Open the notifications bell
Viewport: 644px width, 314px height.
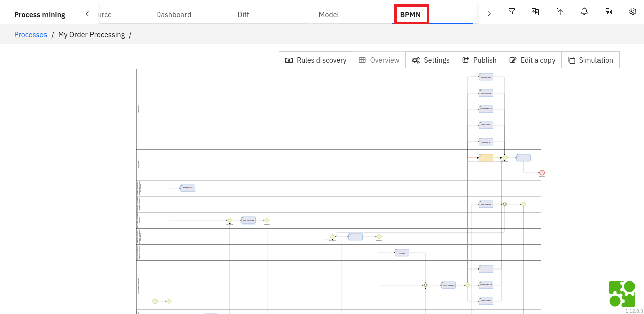(x=584, y=11)
